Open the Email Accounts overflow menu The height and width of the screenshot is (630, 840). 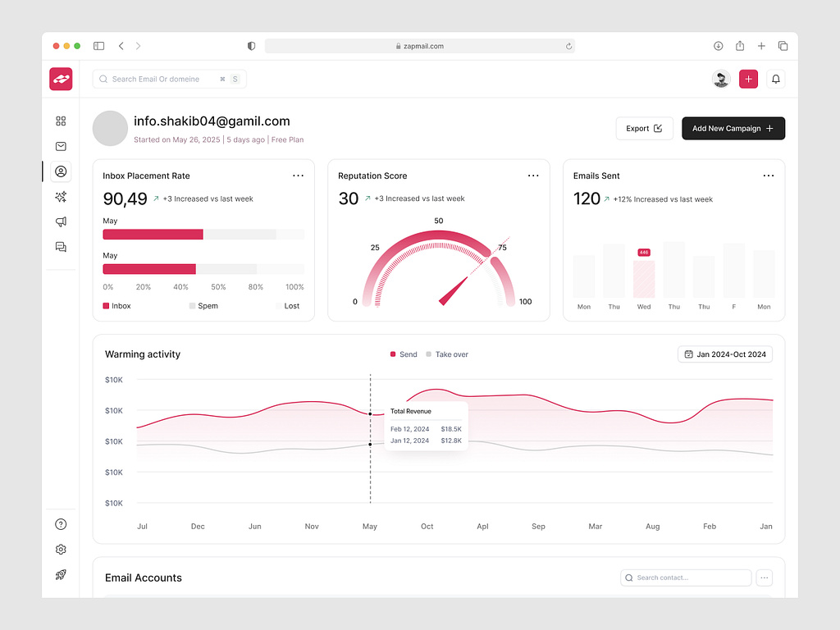tap(764, 577)
